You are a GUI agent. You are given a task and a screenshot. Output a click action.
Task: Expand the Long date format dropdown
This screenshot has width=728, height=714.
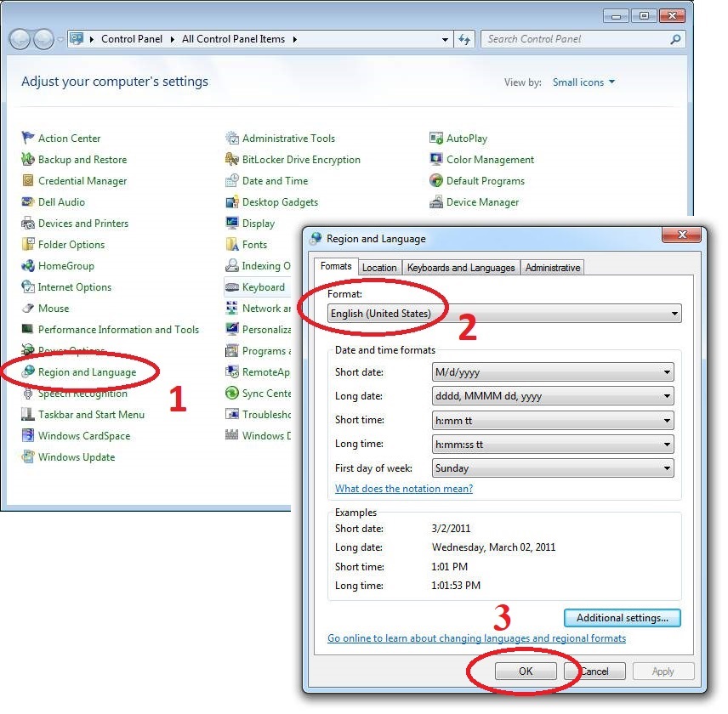coord(553,396)
